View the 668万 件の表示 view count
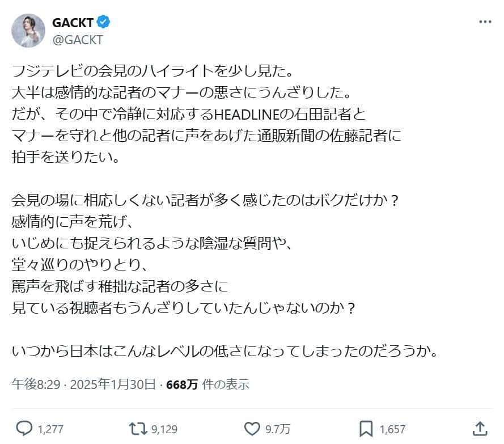The image size is (504, 444). coord(207,384)
